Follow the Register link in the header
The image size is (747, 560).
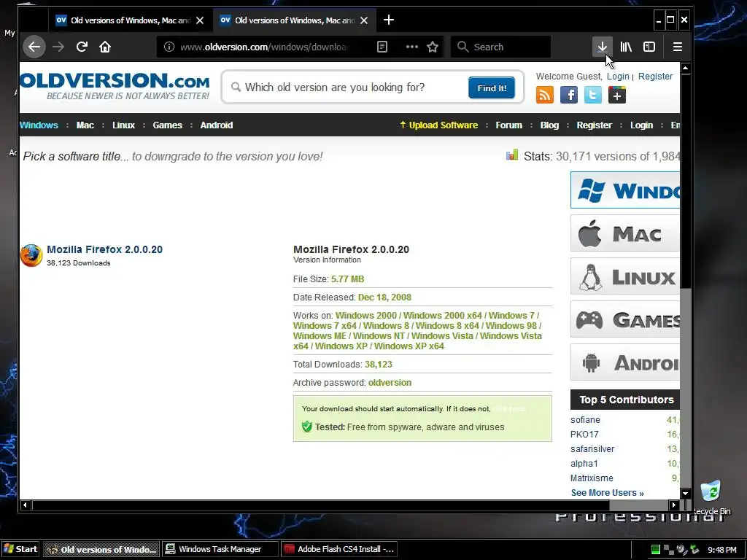tap(655, 76)
